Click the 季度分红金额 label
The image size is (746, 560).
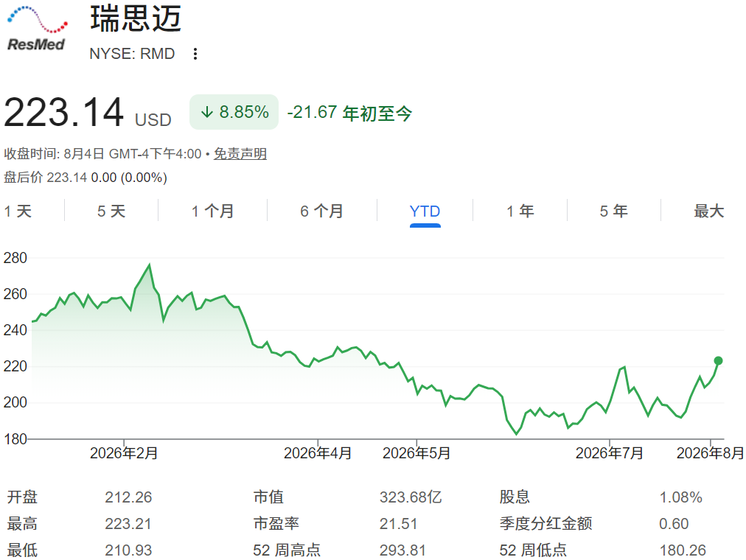(x=545, y=524)
